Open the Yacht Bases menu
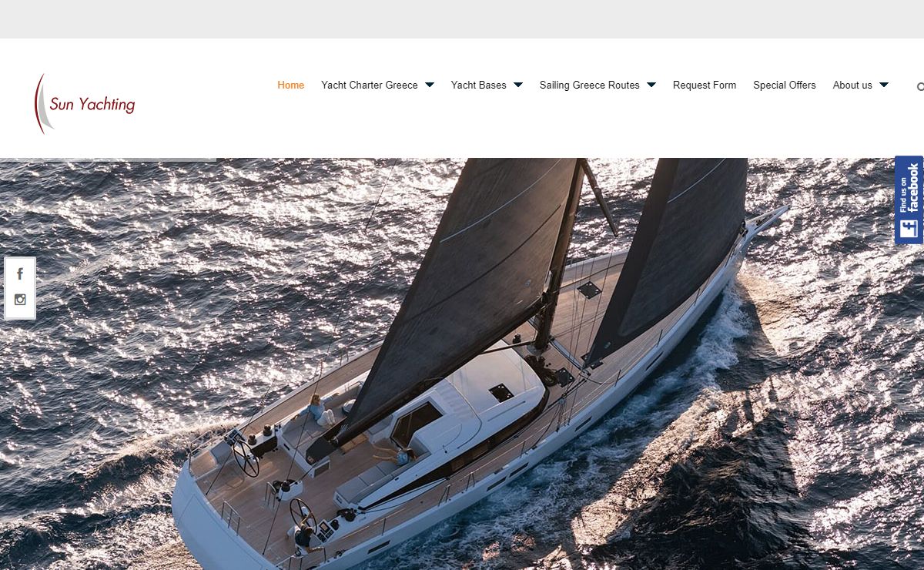Screen dimensions: 924x570 tap(479, 85)
